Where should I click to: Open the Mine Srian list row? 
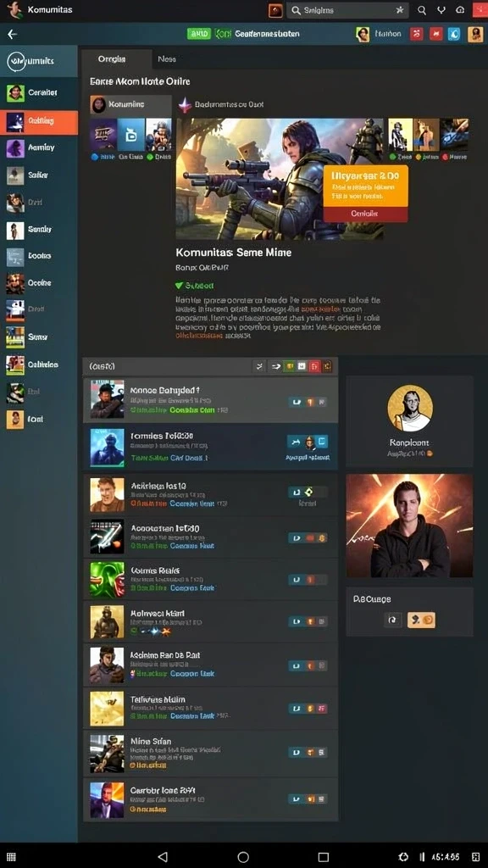[210, 753]
